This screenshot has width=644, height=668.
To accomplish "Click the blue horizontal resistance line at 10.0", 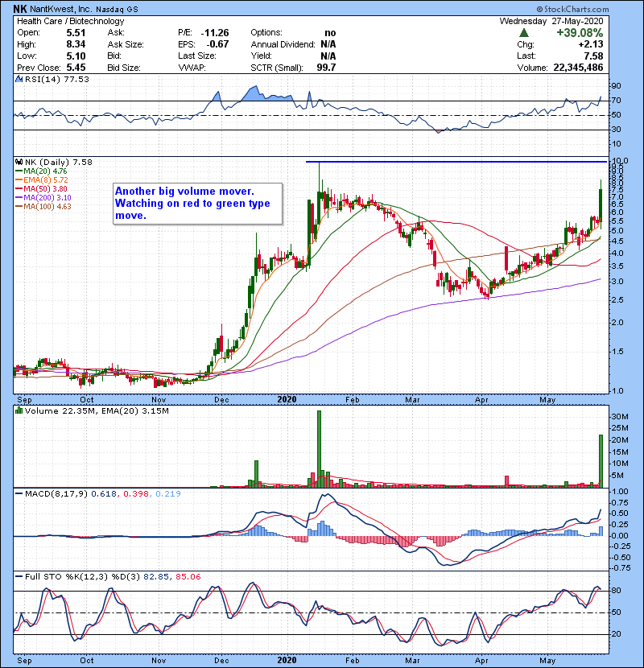I will [456, 162].
